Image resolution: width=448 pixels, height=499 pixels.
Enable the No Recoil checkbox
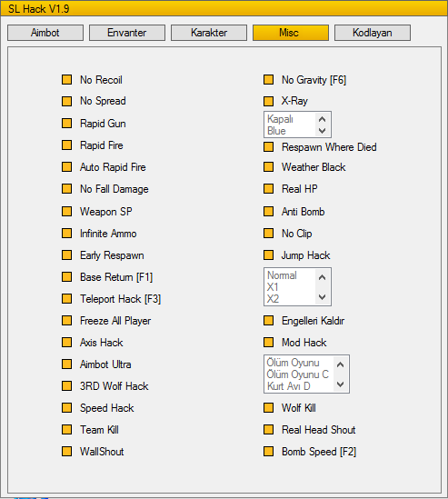[66, 80]
